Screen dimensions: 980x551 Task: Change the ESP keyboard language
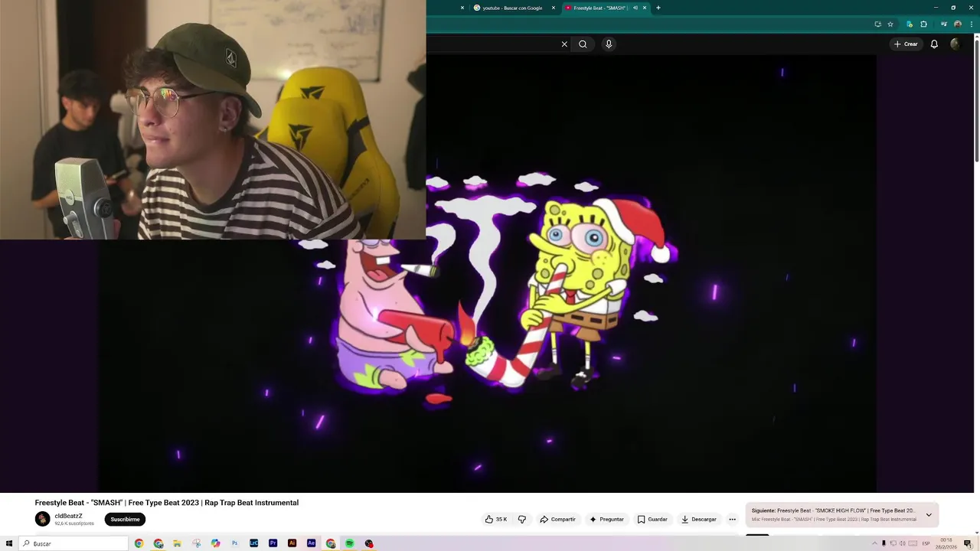926,543
